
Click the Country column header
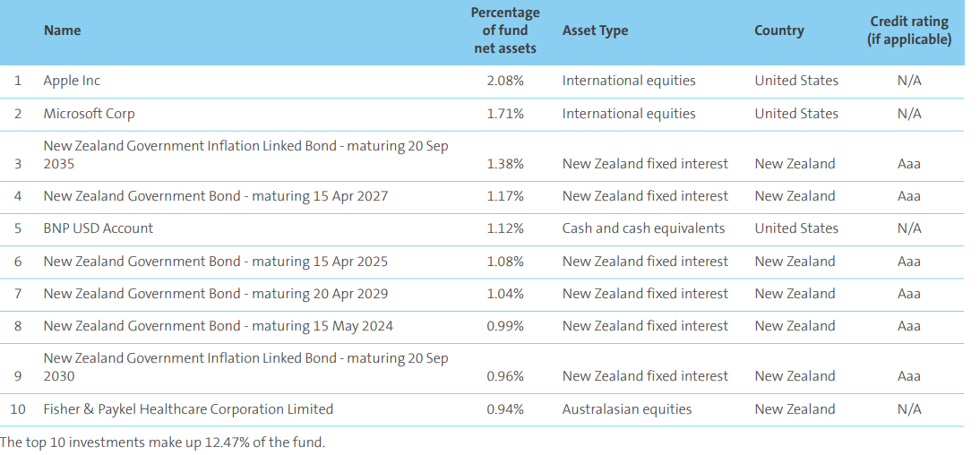coord(778,30)
